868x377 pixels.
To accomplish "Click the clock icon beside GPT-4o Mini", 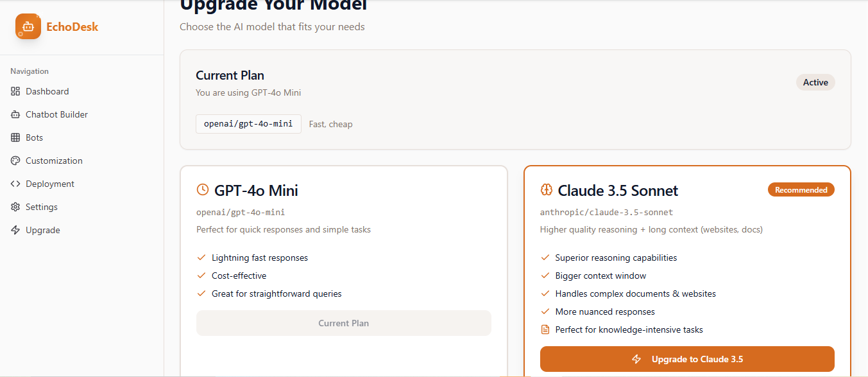I will tap(203, 189).
